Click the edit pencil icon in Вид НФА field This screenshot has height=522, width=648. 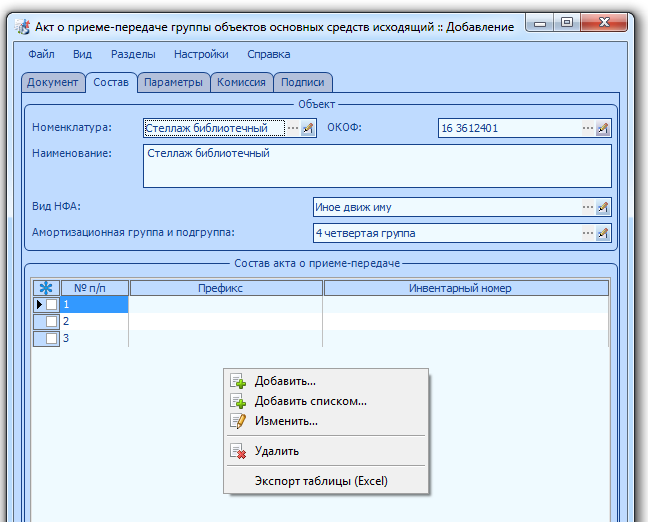click(603, 207)
